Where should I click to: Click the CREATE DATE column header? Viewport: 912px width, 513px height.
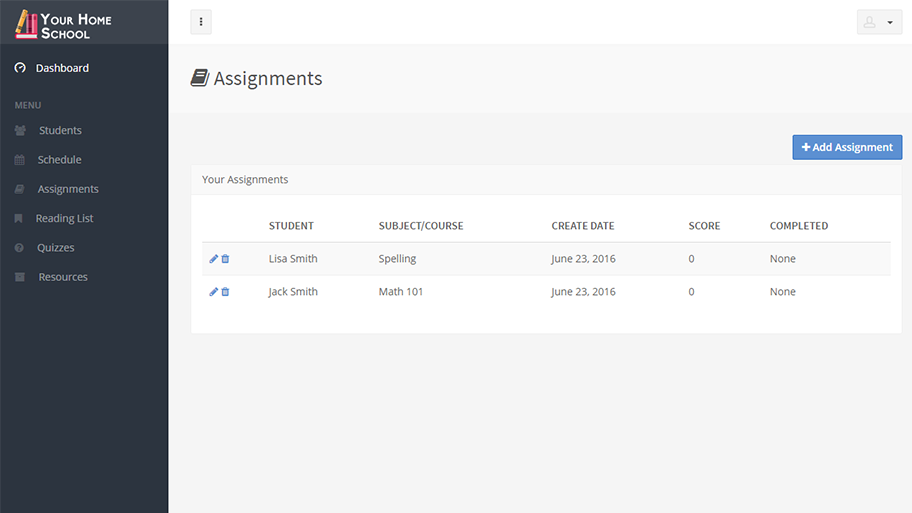(x=583, y=226)
